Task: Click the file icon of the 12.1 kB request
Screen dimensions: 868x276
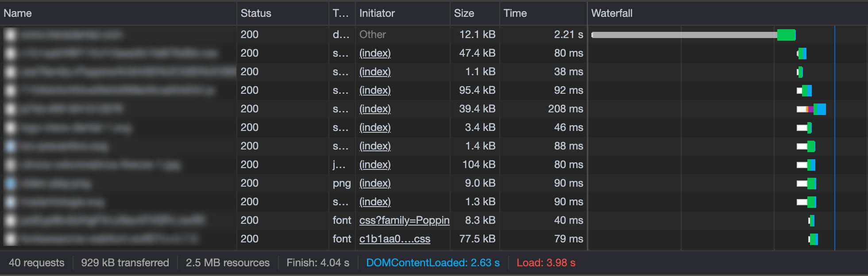Action: 10,34
